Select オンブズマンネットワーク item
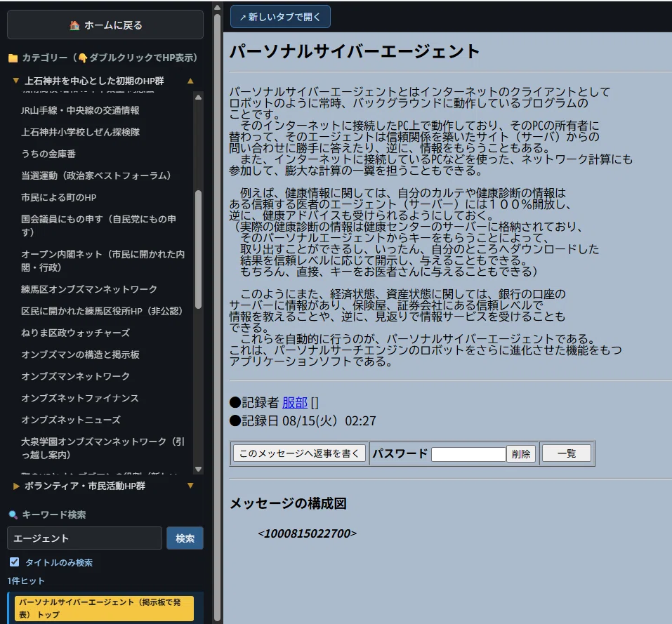 [75, 376]
